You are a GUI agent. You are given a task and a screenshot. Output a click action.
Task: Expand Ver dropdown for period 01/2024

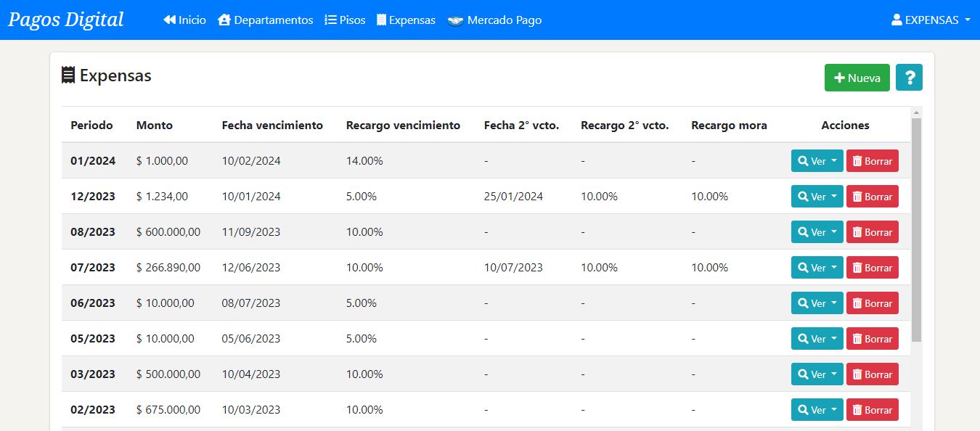point(817,161)
